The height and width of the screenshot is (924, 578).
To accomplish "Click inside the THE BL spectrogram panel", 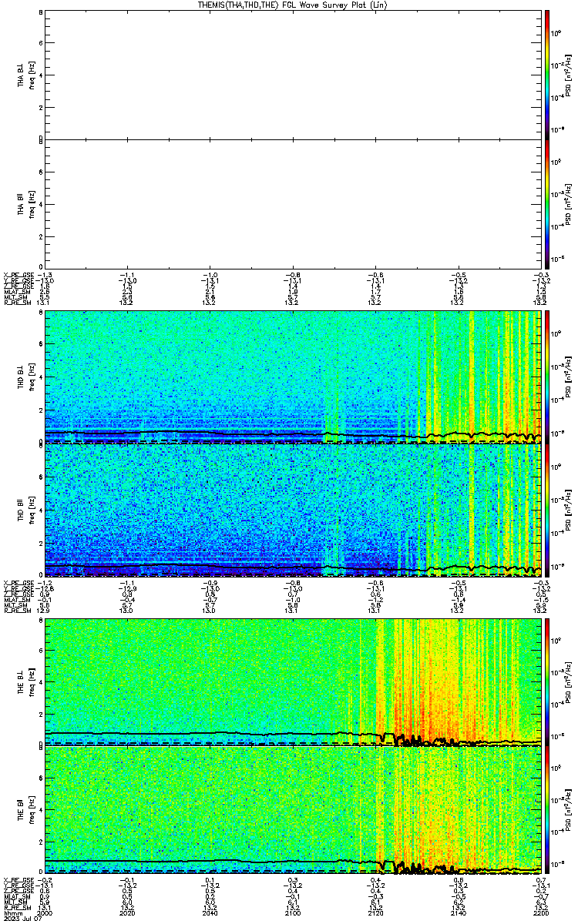I will coord(294,681).
